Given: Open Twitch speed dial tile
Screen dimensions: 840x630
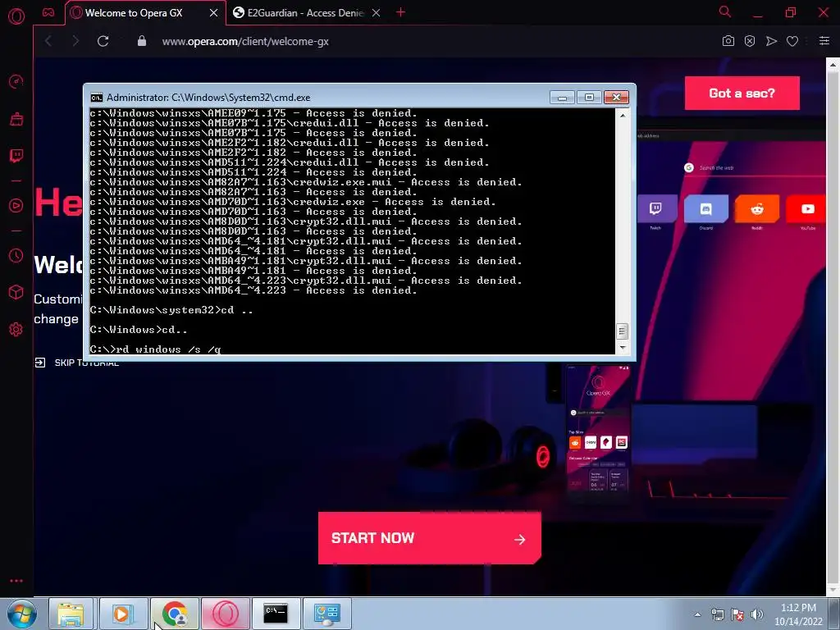Looking at the screenshot, I should 657,209.
